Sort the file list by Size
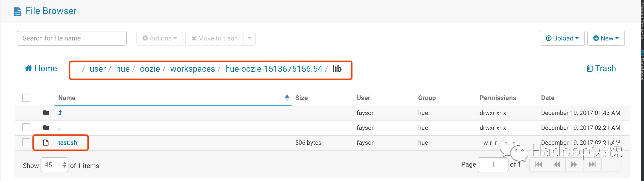This screenshot has height=181, width=644. (301, 98)
